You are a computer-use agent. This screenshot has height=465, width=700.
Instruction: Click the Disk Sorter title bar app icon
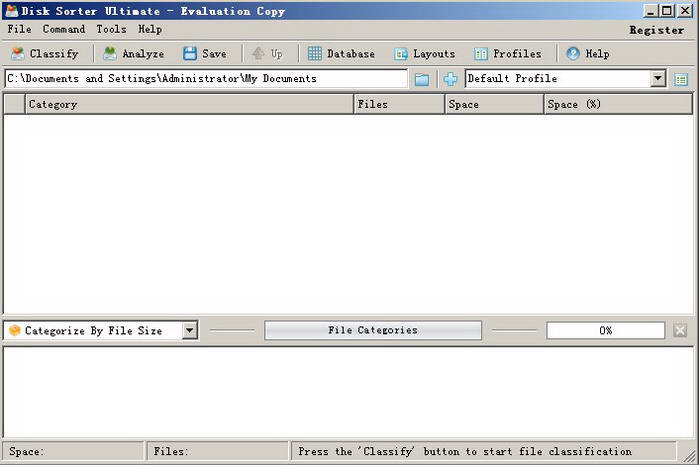tap(11, 11)
